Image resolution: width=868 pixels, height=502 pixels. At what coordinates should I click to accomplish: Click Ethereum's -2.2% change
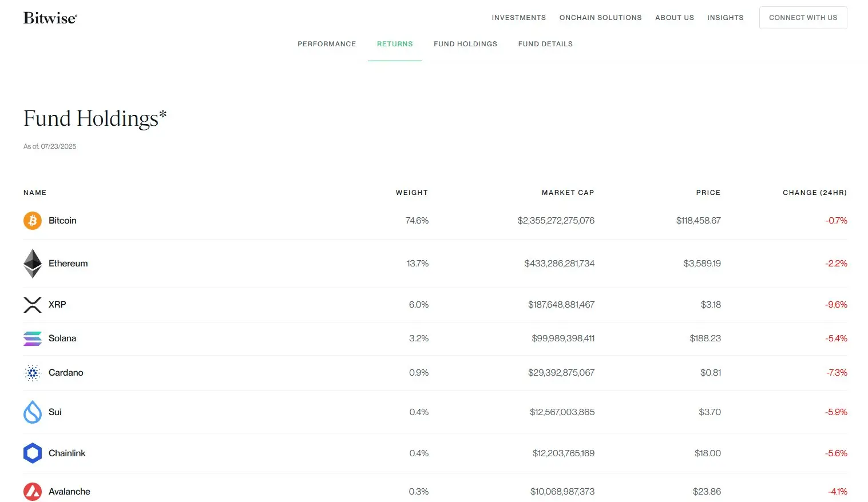tap(836, 264)
